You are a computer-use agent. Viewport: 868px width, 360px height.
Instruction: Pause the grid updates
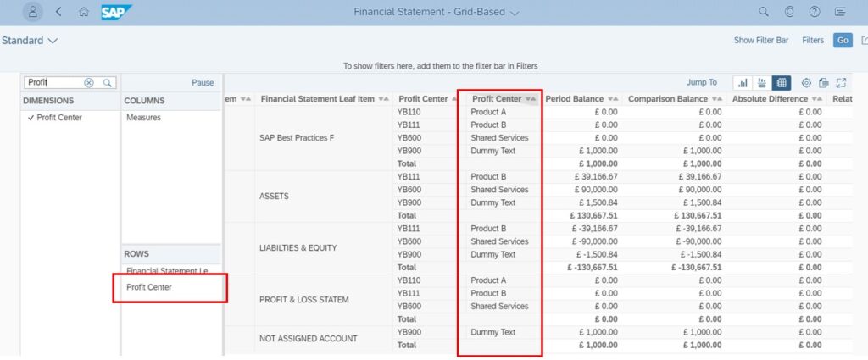point(203,83)
